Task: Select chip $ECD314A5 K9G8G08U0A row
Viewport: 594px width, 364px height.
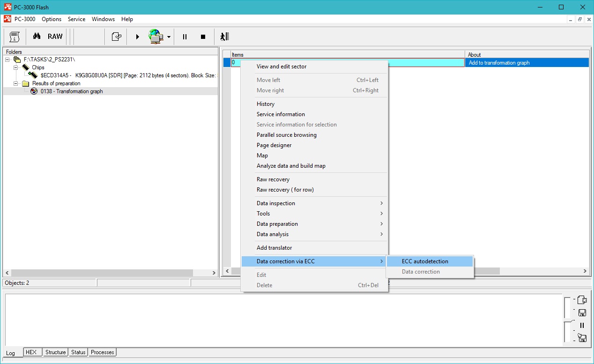Action: point(123,75)
